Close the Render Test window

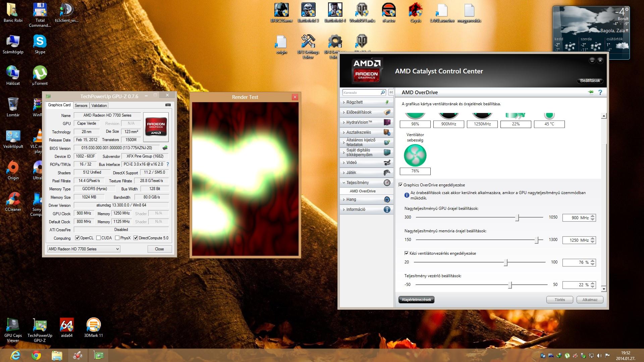[295, 97]
